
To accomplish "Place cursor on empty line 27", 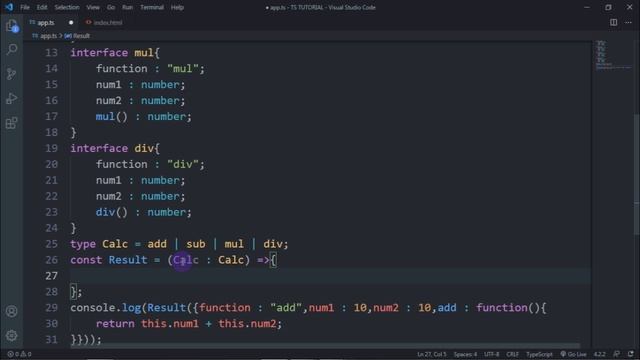I will tap(330, 276).
